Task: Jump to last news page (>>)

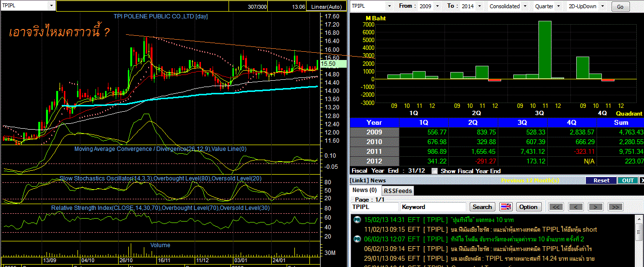Action: (615, 207)
